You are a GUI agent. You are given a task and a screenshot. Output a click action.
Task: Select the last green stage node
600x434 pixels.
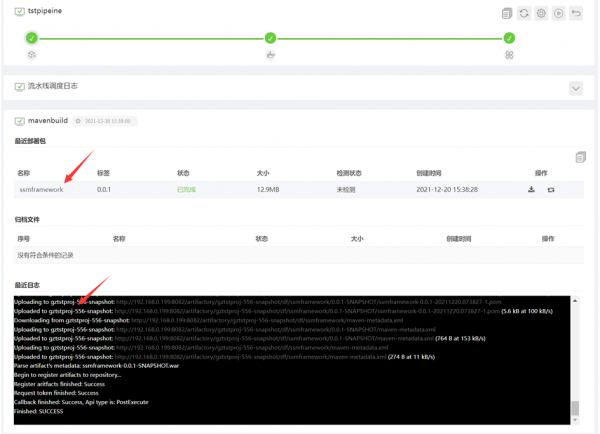(x=509, y=38)
